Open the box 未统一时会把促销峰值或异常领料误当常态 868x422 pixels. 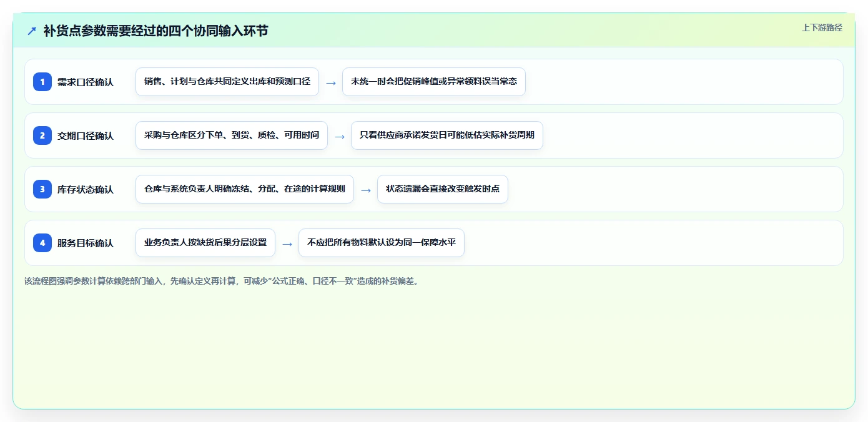point(434,82)
